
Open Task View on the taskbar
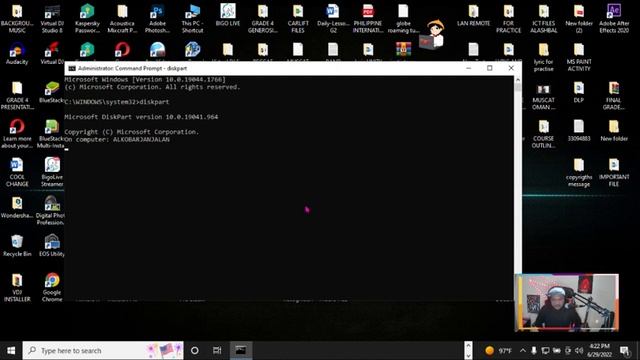point(217,351)
